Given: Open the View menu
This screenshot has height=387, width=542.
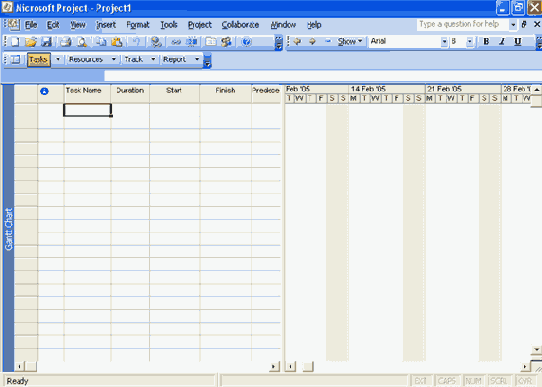Looking at the screenshot, I should (x=78, y=25).
